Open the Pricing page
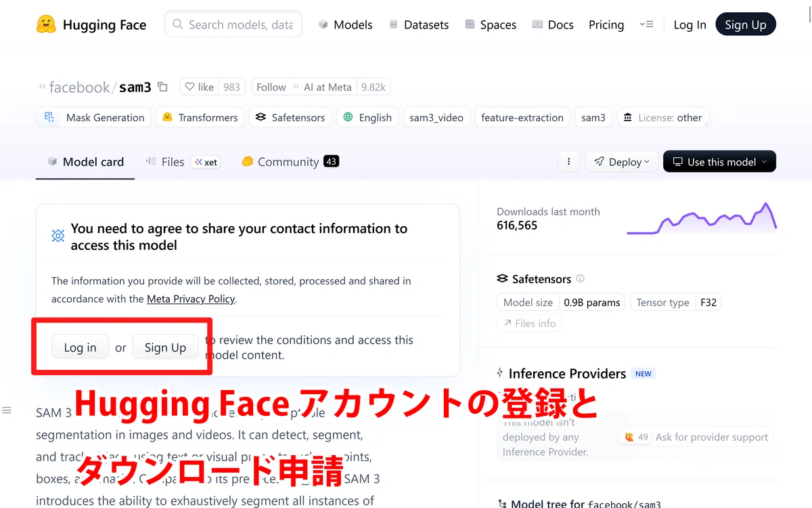This screenshot has height=508, width=812. [606, 24]
